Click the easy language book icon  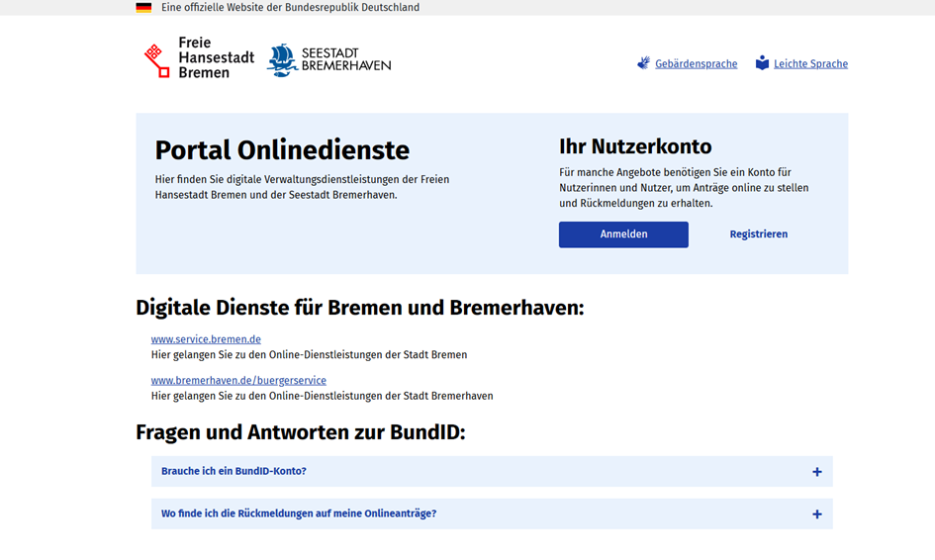(762, 63)
